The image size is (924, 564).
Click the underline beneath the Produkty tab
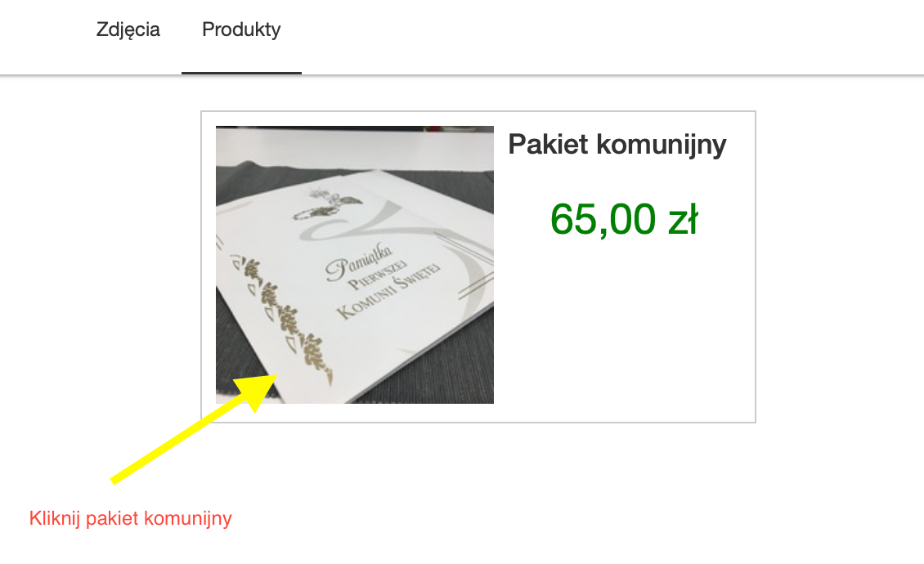point(241,73)
